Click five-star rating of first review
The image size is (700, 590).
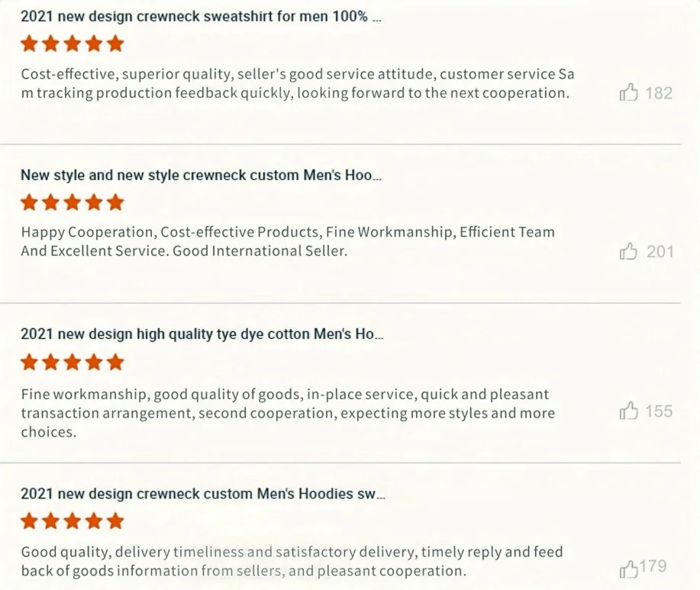(x=72, y=44)
